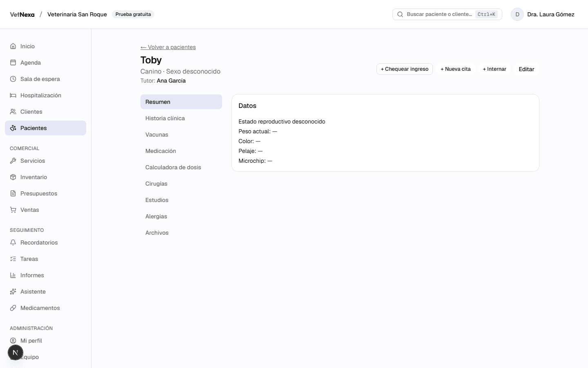This screenshot has height=368, width=588.
Task: Open the Servicios wrench icon
Action: click(x=13, y=161)
